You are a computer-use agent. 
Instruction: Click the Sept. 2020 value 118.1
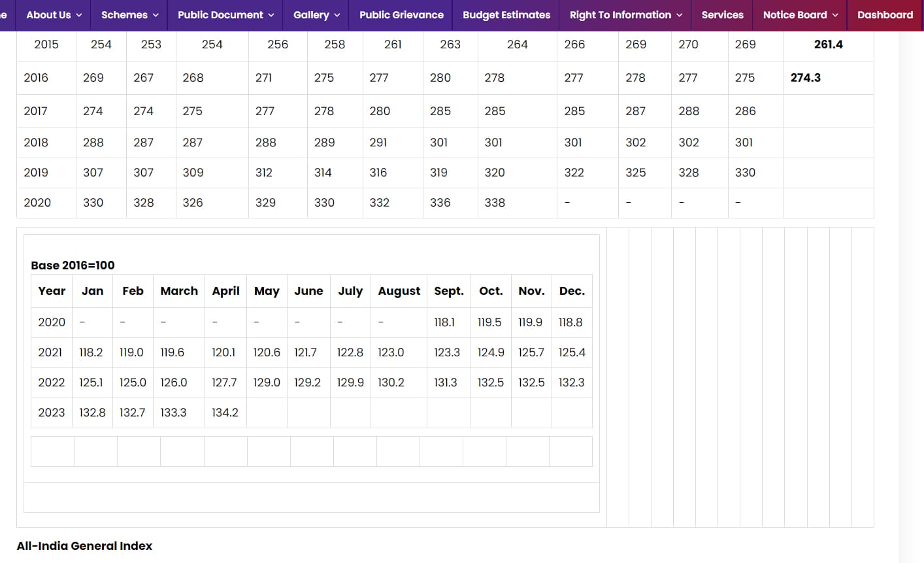point(444,322)
